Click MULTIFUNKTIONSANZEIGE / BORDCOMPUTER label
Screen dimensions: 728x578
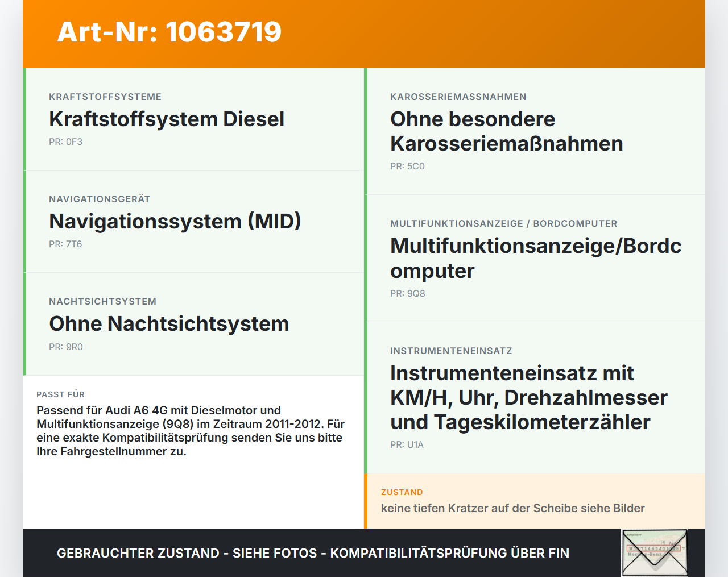click(504, 224)
